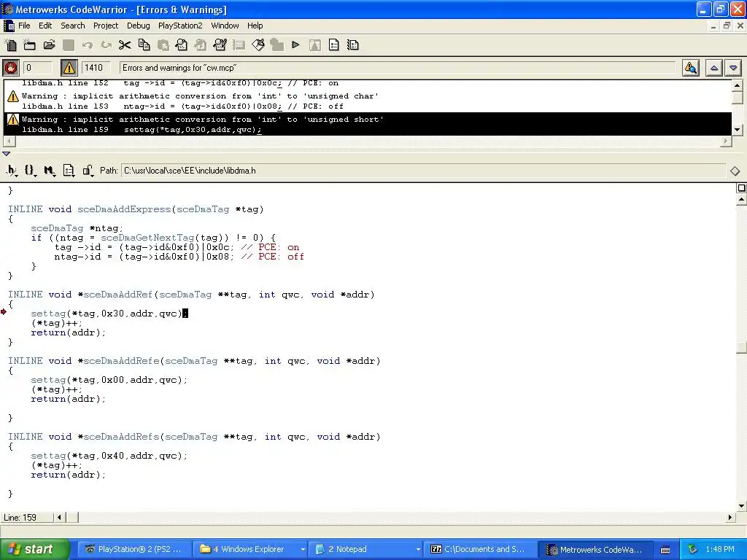Open the Help menu

click(255, 26)
